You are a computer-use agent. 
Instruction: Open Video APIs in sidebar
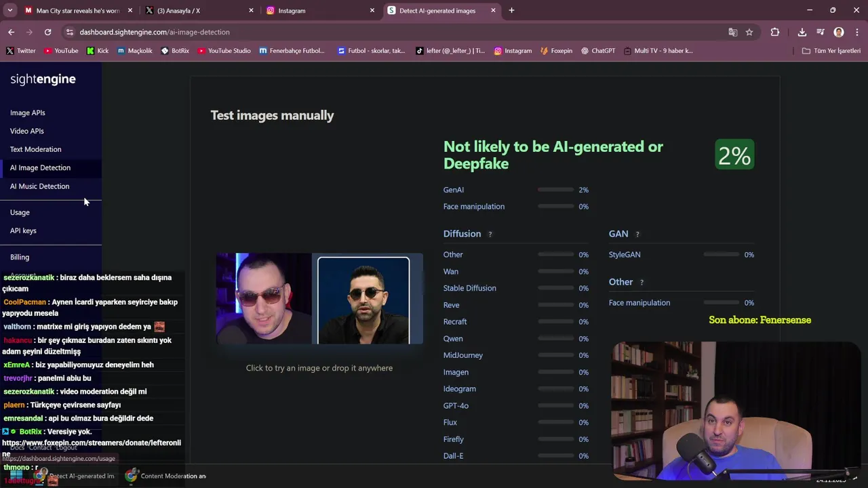27,131
